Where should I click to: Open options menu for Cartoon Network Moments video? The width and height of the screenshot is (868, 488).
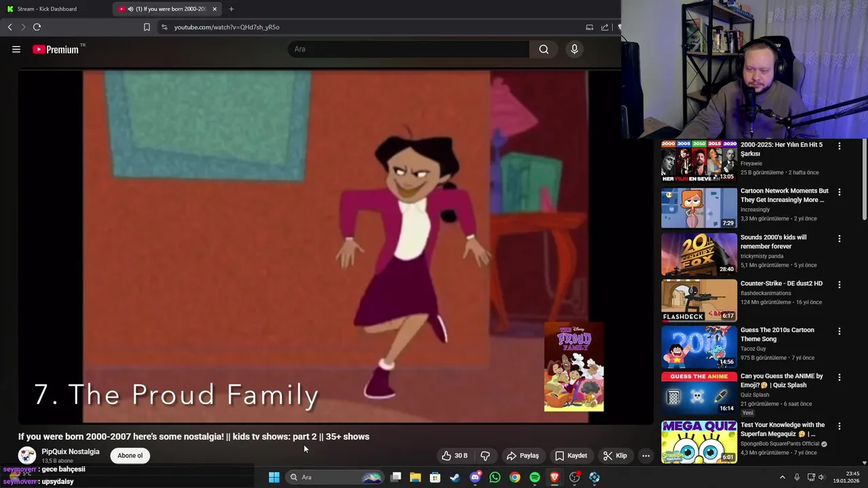click(840, 192)
